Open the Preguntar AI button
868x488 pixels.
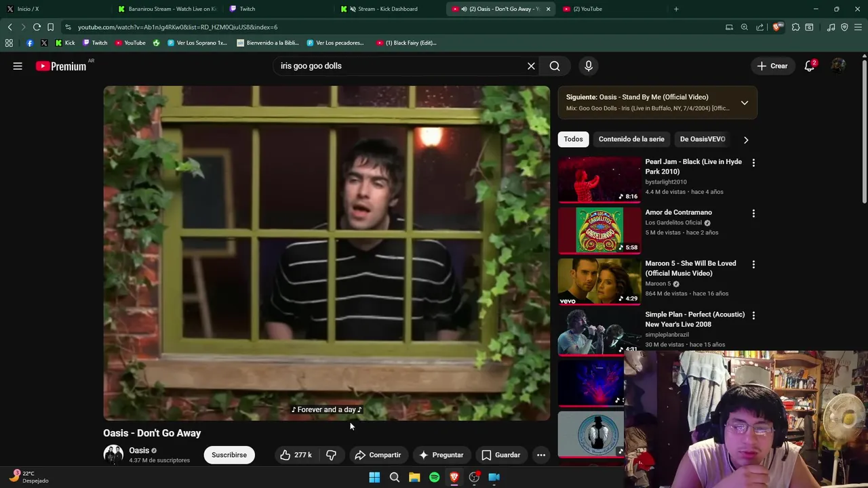point(441,455)
